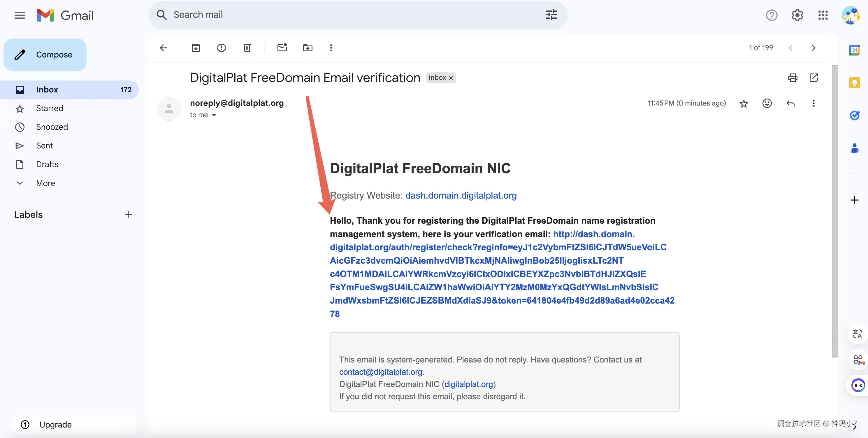Toggle the main menu hamburger button
Viewport: 868px width, 438px height.
20,15
